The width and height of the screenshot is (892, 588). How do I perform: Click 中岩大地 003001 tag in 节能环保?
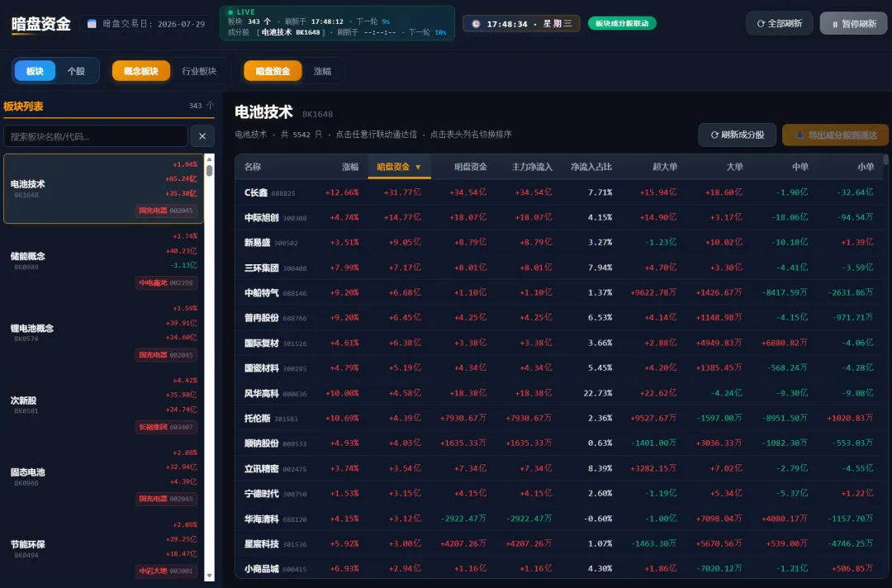tap(166, 571)
